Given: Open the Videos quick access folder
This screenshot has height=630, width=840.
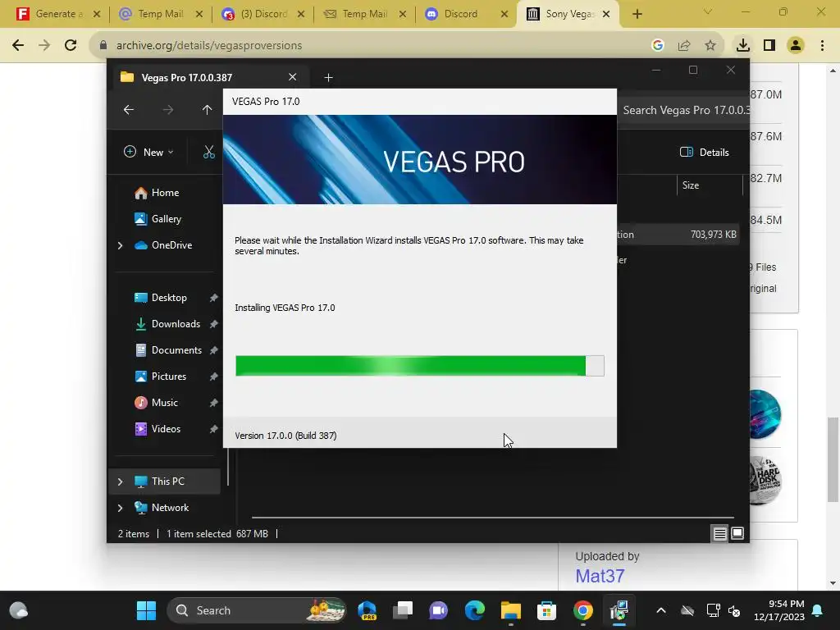Looking at the screenshot, I should [x=157, y=429].
